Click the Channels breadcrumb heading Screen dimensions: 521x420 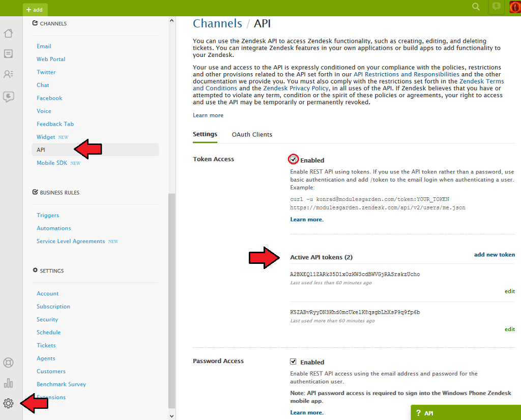pyautogui.click(x=218, y=23)
